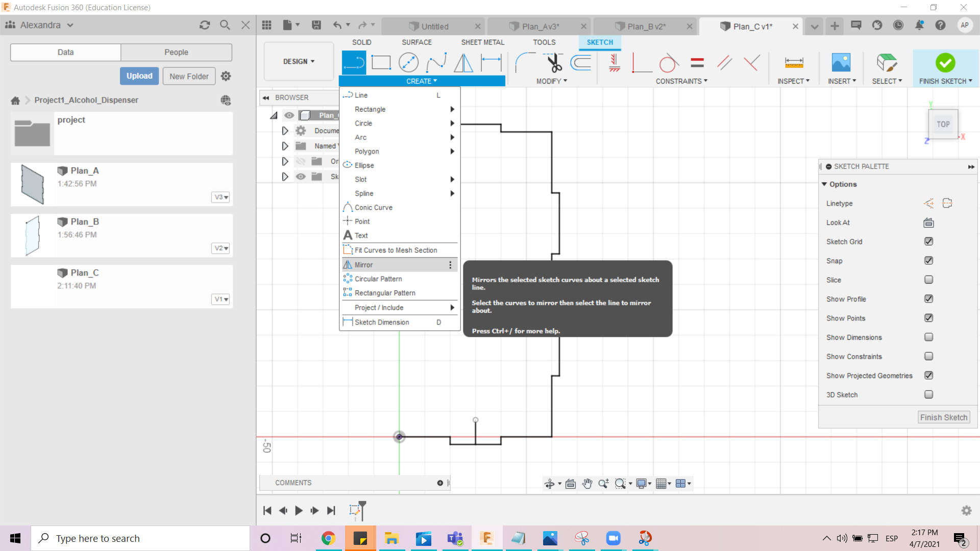
Task: Switch to the SURFACE tab
Action: click(x=416, y=42)
